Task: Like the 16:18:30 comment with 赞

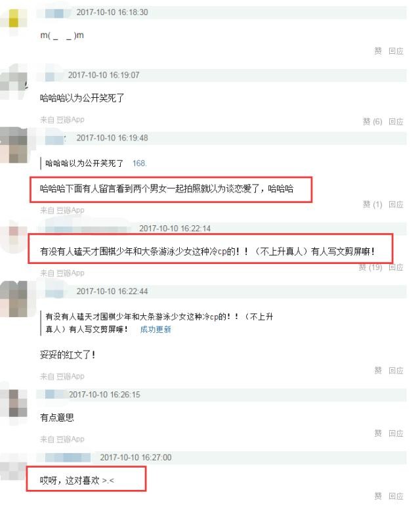Action: click(x=378, y=51)
